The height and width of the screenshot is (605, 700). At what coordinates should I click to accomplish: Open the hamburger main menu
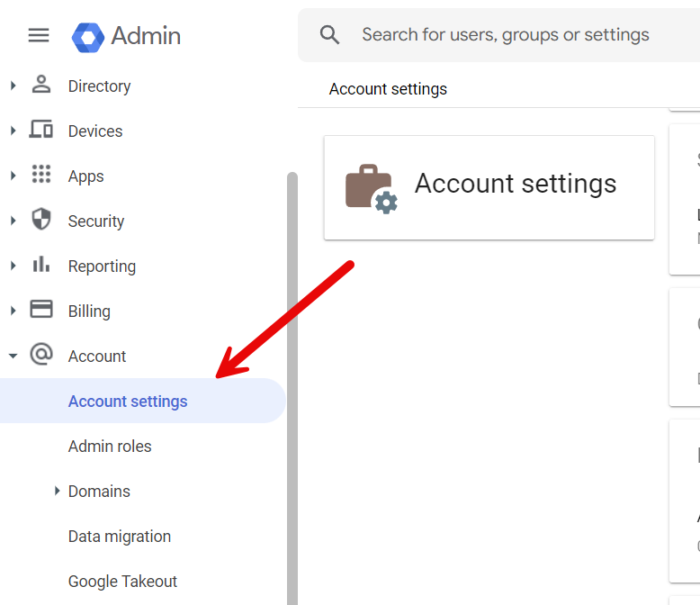pos(39,35)
